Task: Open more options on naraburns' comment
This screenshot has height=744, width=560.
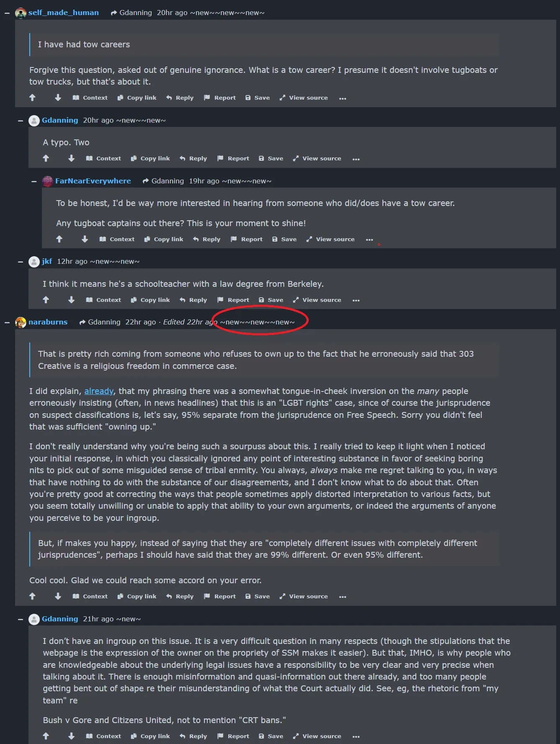Action: [x=343, y=597]
